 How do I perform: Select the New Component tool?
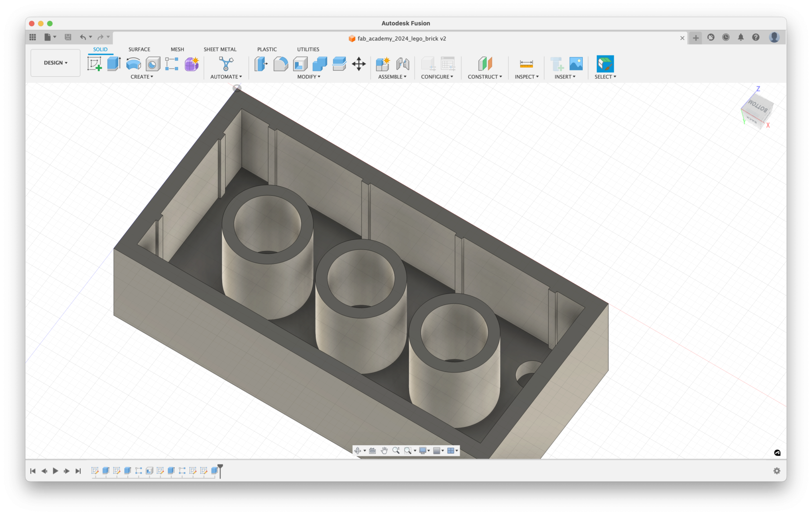tap(383, 64)
